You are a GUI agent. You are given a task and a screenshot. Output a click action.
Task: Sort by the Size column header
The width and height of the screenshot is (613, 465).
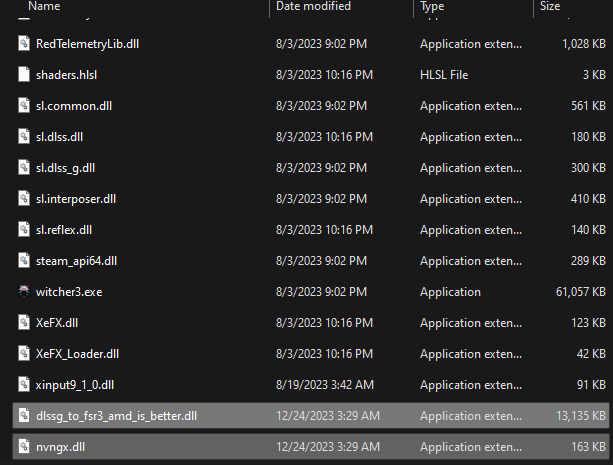550,6
